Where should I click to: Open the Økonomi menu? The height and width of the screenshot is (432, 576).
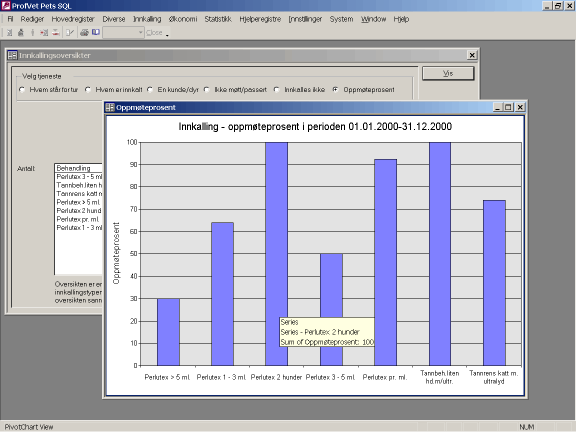pos(183,19)
